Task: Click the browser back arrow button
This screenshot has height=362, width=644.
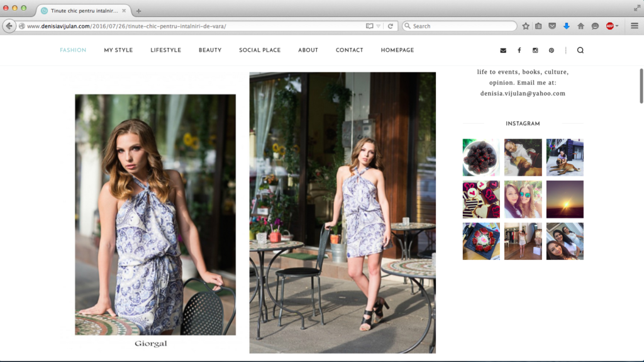Action: pos(9,26)
